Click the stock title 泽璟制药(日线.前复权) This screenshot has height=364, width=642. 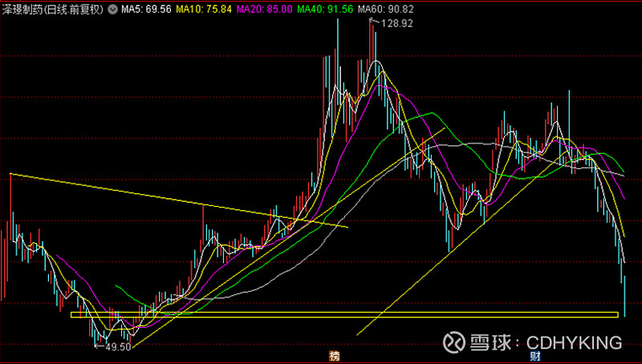pos(53,10)
